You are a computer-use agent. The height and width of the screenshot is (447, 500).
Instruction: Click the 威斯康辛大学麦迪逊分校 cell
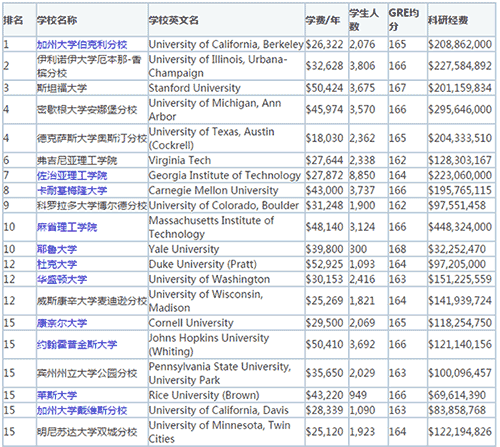92,301
